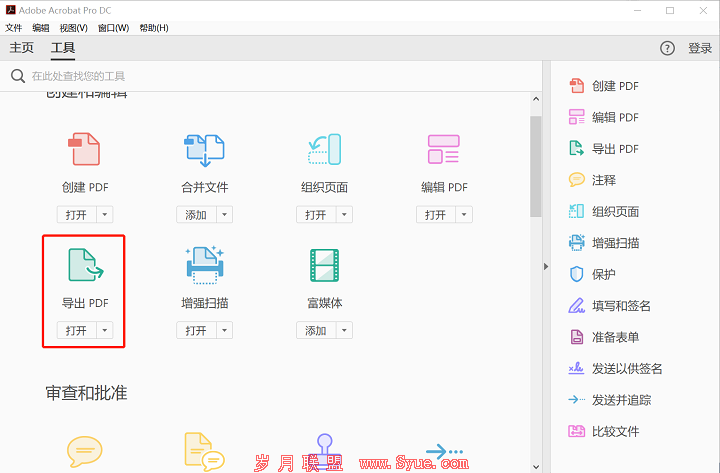Screen dimensions: 720x473
Task: Switch to the 工具 tab
Action: 63,48
